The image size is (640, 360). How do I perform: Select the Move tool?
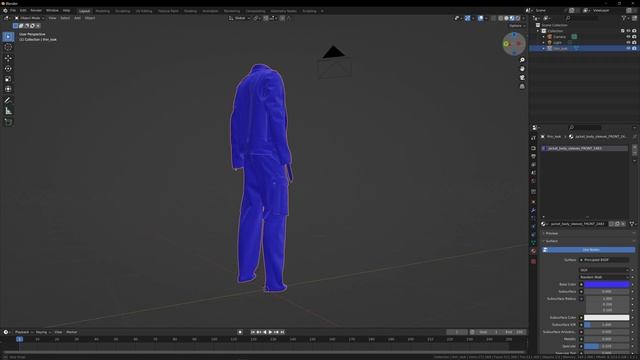click(8, 58)
